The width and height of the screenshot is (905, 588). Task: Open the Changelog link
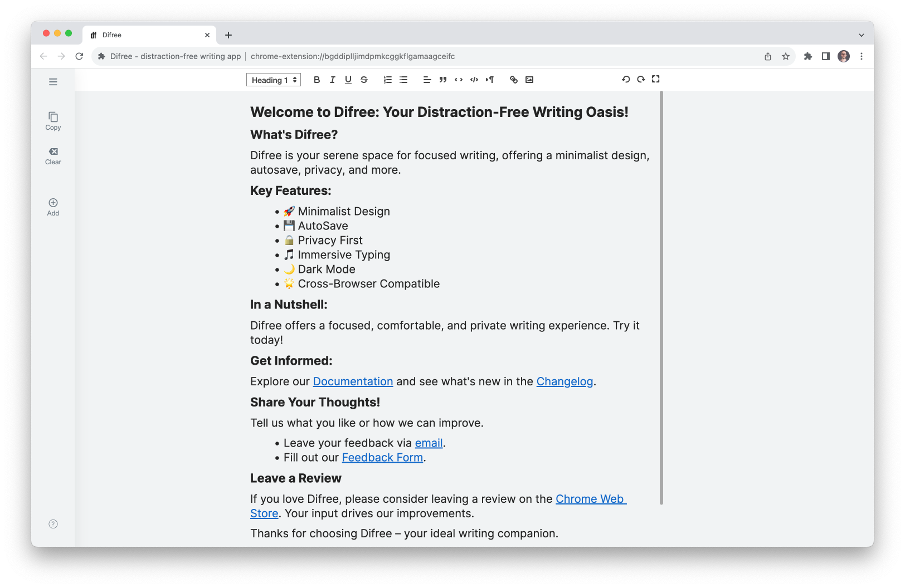[x=565, y=381]
